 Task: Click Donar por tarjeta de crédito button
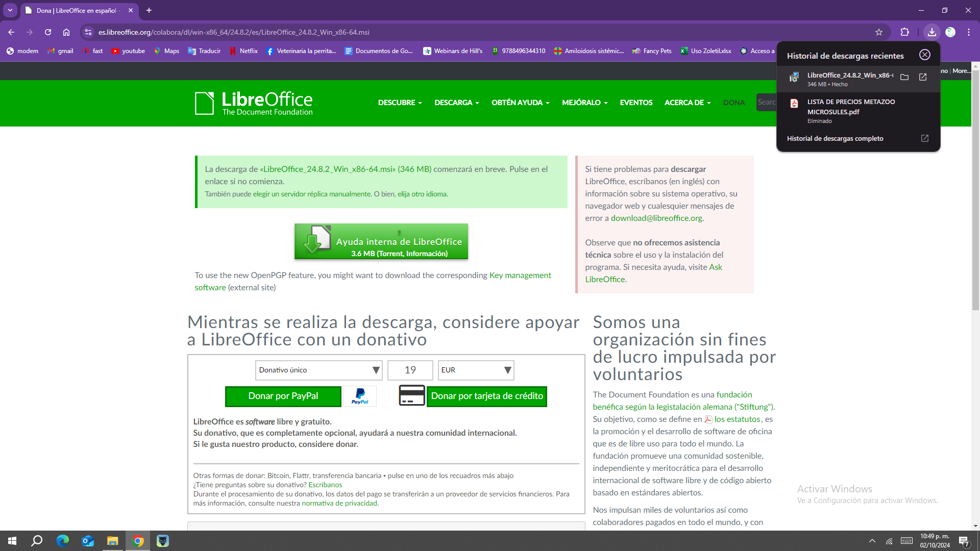pos(487,396)
